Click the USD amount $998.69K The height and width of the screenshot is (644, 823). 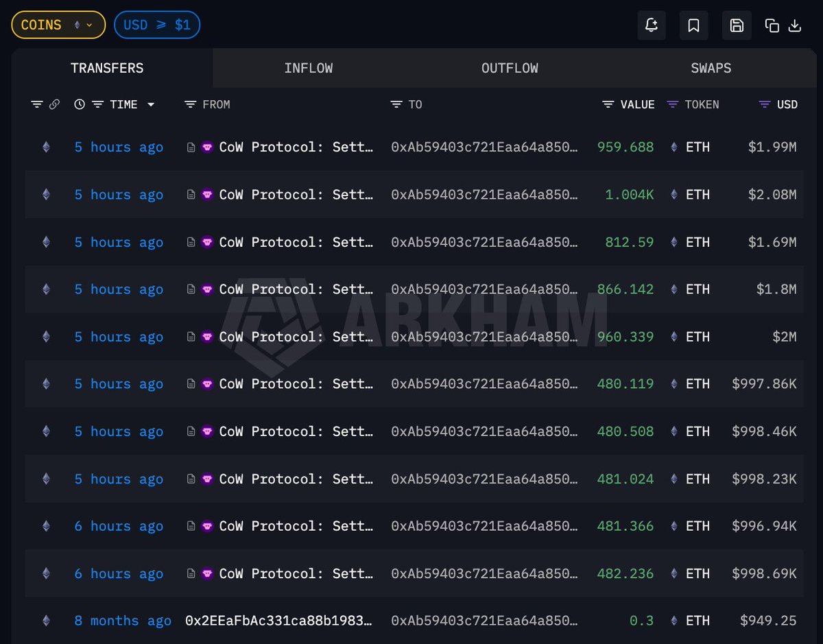tap(765, 573)
